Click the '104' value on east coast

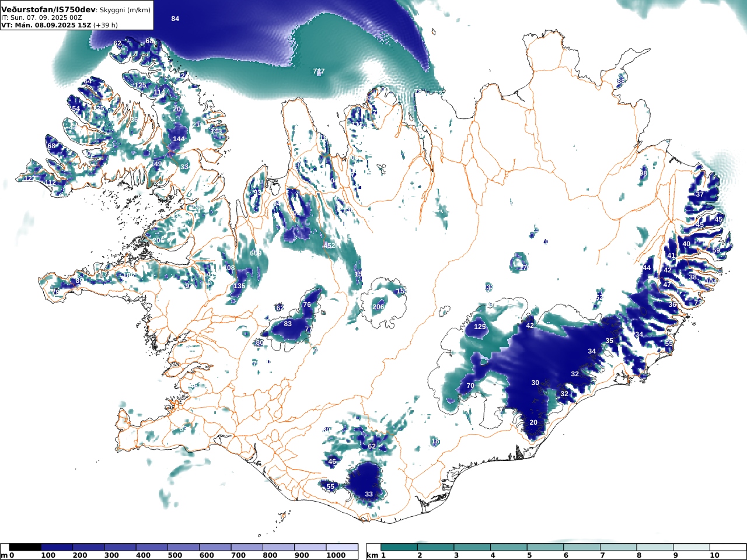tap(711, 282)
